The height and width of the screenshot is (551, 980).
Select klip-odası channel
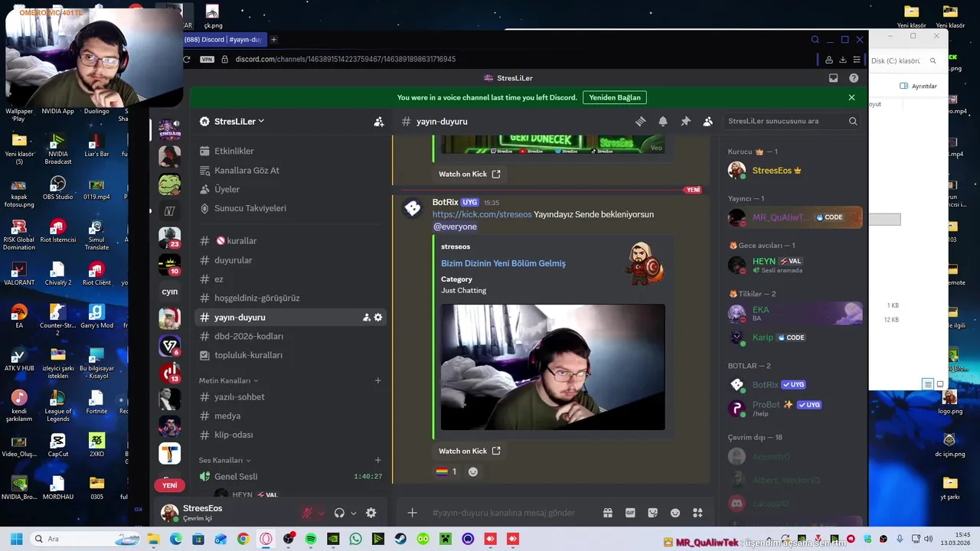pyautogui.click(x=290, y=435)
